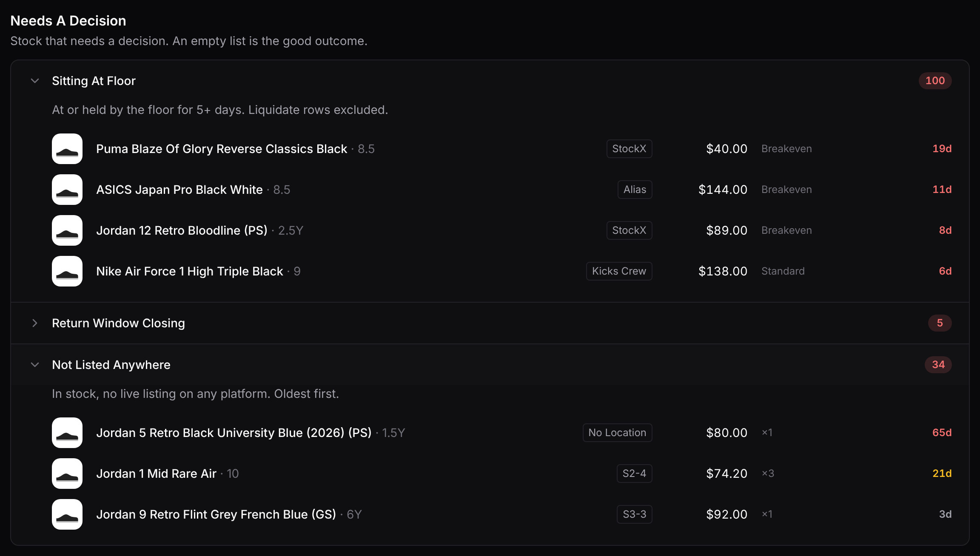
Task: Click the 65d age on the Jordan 5 row
Action: (942, 433)
